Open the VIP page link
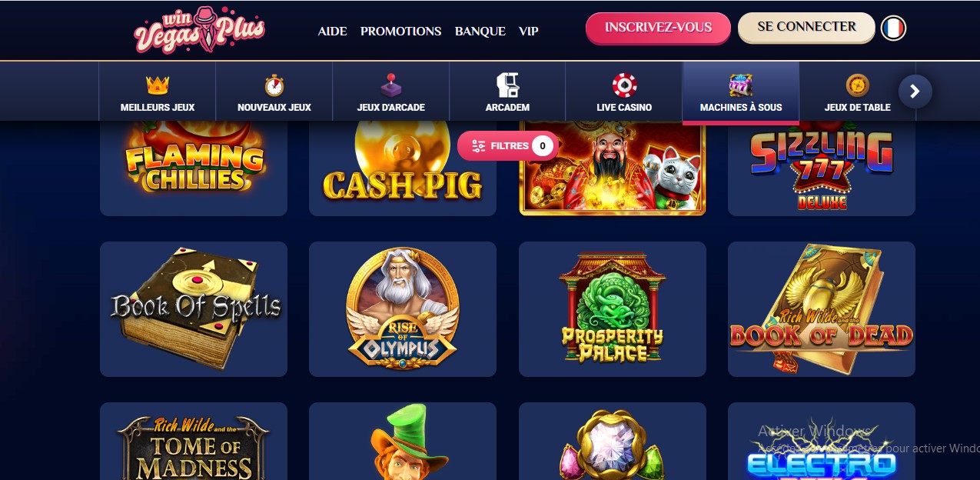 (x=529, y=32)
